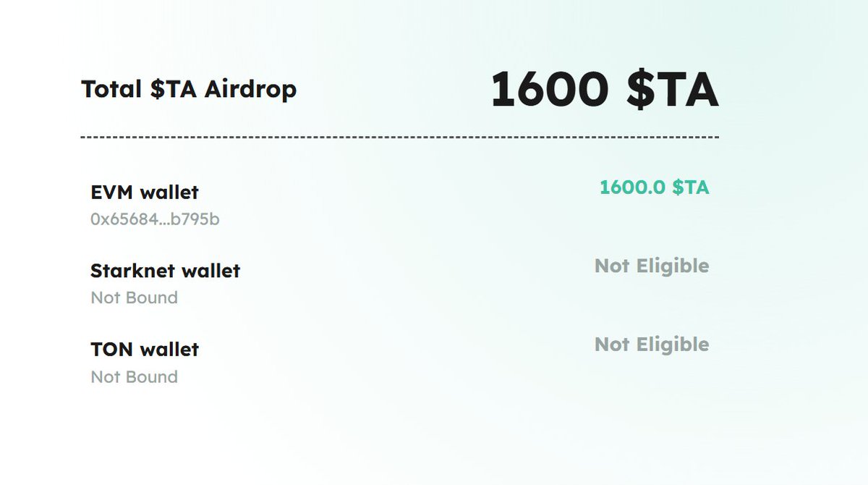
Task: Click the word TON in wallet list
Action: pyautogui.click(x=112, y=349)
